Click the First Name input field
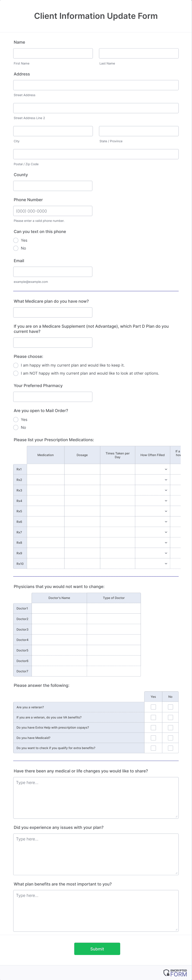The image size is (192, 980). click(x=53, y=53)
